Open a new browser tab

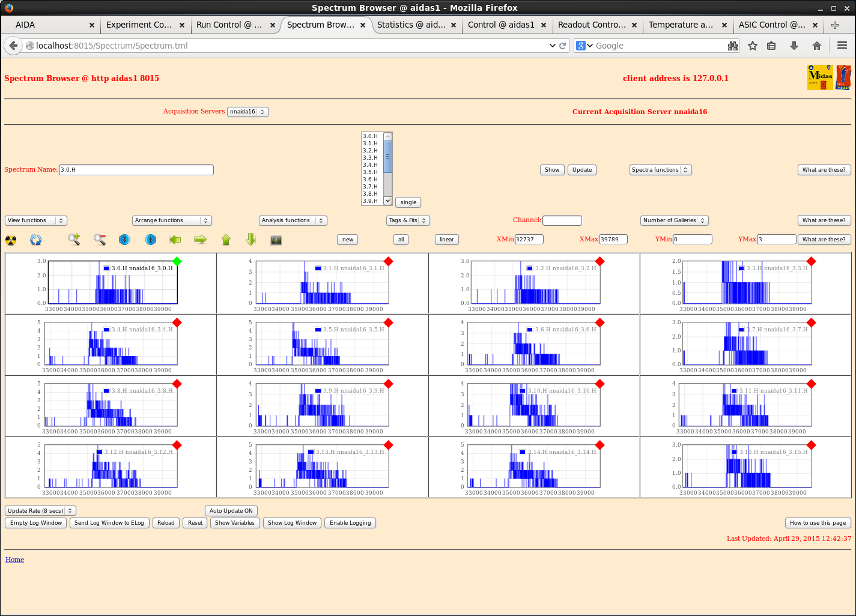[835, 25]
